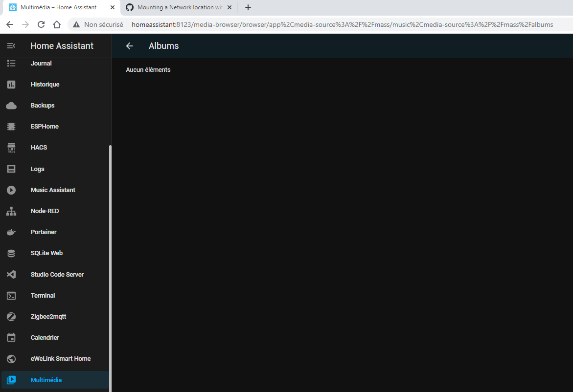
Task: Switch to Multimédia – Home Assistant tab
Action: pos(60,7)
